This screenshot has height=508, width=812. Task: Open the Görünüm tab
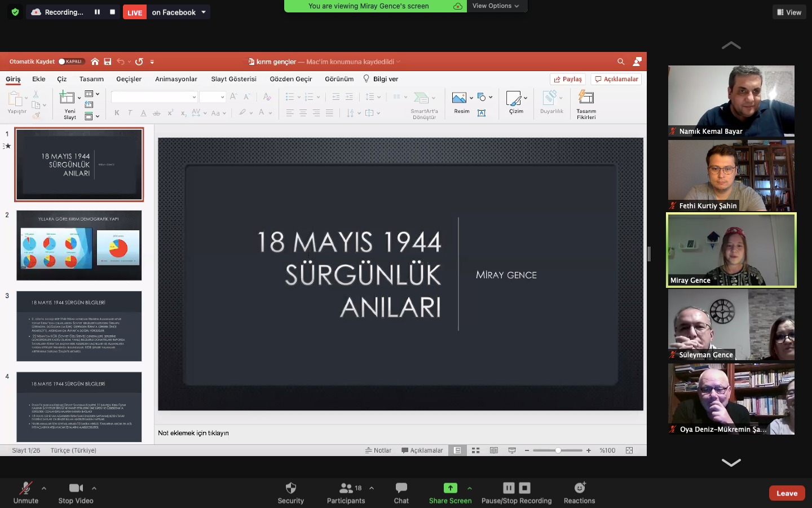[x=339, y=79]
